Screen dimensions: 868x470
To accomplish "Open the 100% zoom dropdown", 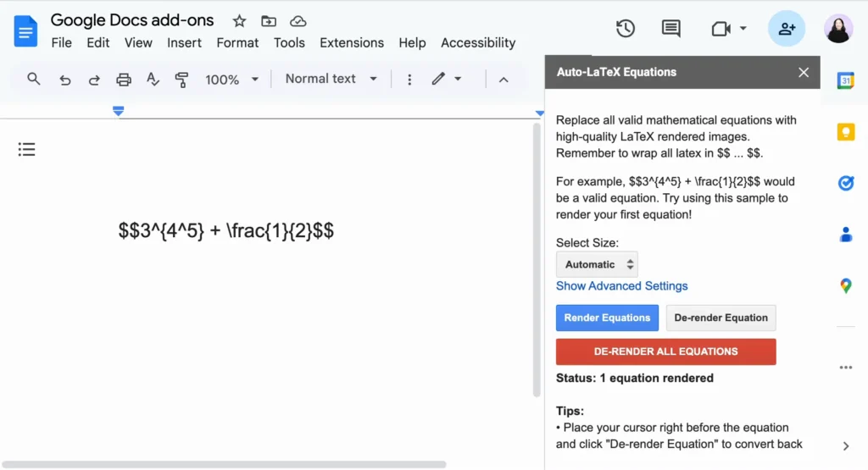I will (x=232, y=80).
